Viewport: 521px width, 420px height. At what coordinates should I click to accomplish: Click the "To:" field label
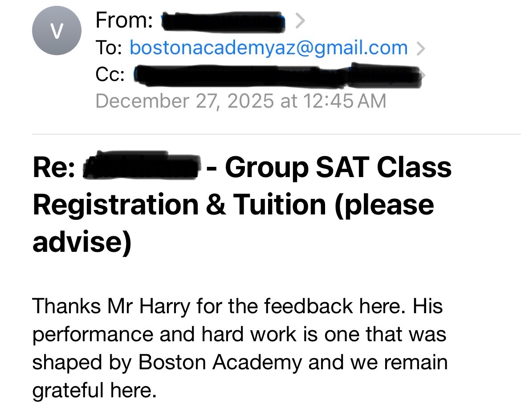pyautogui.click(x=109, y=48)
